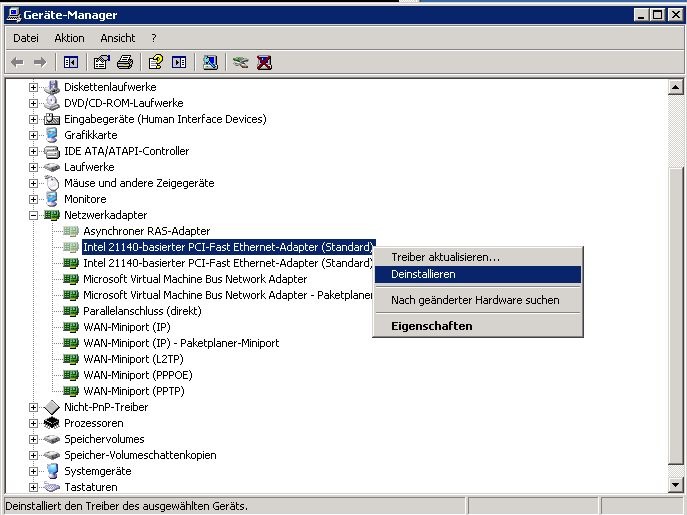The width and height of the screenshot is (687, 515).
Task: Click the vertical scrollbar down arrow
Action: (x=675, y=486)
